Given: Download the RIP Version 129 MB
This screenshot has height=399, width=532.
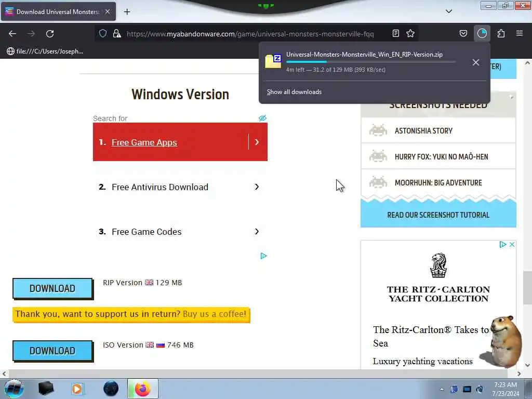Looking at the screenshot, I should click(x=52, y=288).
